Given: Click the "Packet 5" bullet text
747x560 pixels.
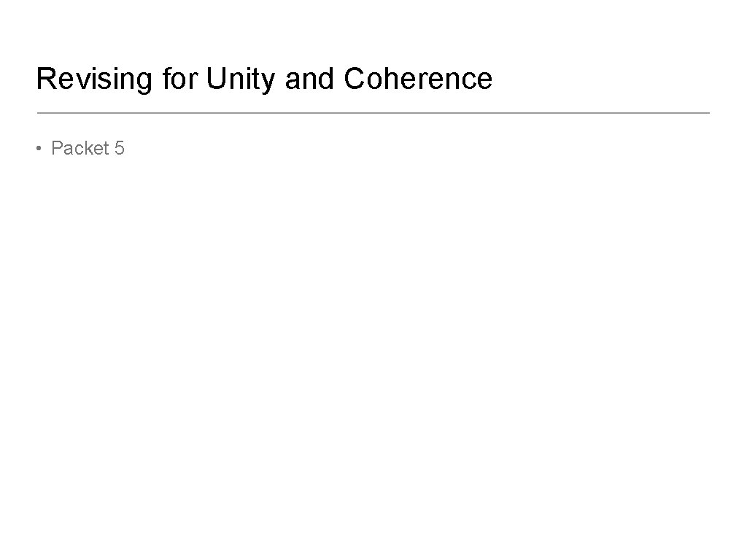Looking at the screenshot, I should coord(88,149).
